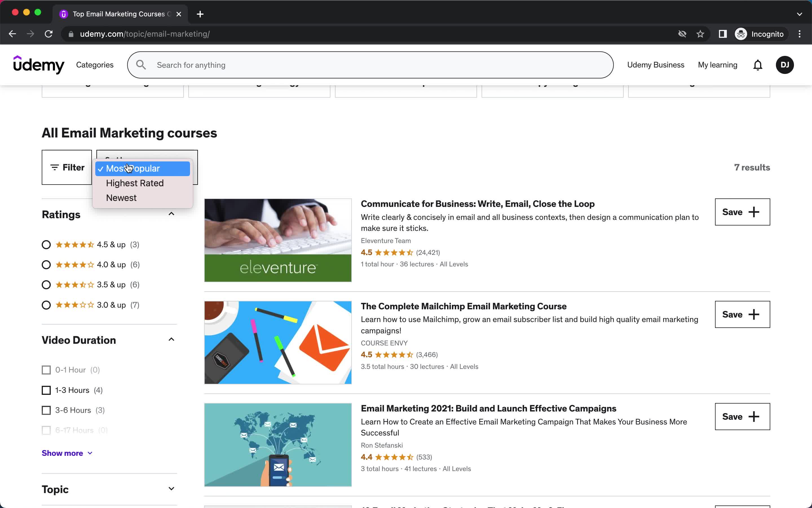Reload the Udemy page
Viewport: 812px width, 508px height.
49,34
